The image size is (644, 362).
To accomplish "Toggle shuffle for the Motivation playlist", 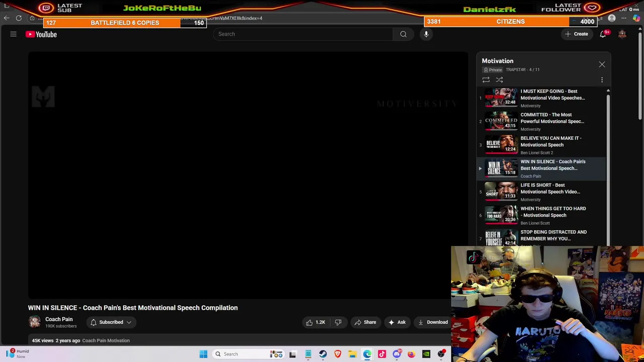I will pos(499,80).
